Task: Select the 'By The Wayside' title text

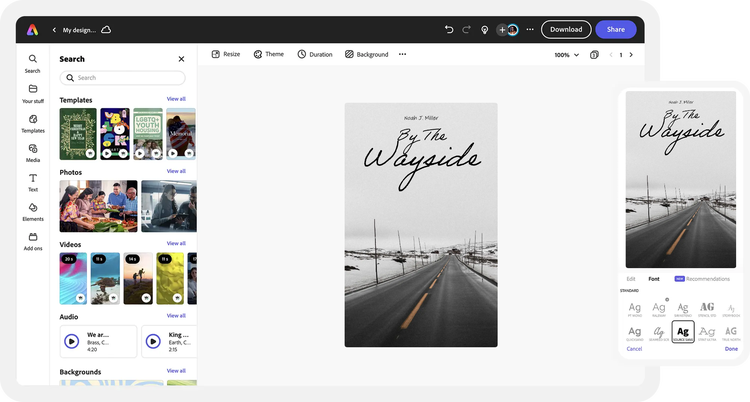Action: (x=421, y=158)
